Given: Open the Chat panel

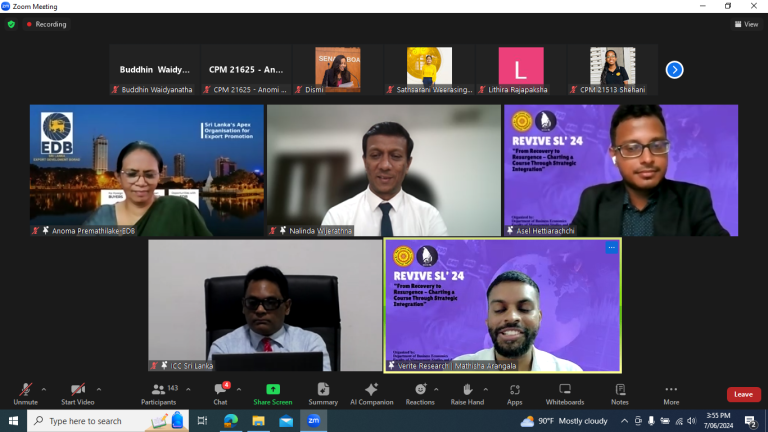Looking at the screenshot, I should tap(220, 394).
